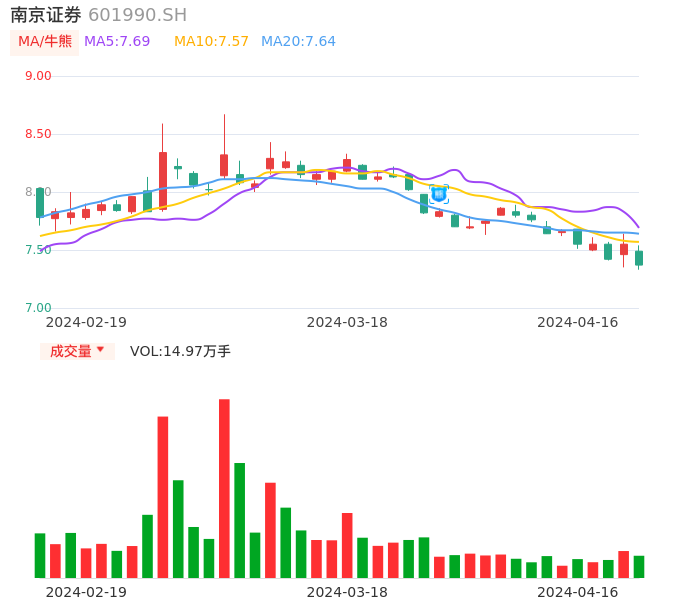Click the tallest red volume bar

(224, 488)
